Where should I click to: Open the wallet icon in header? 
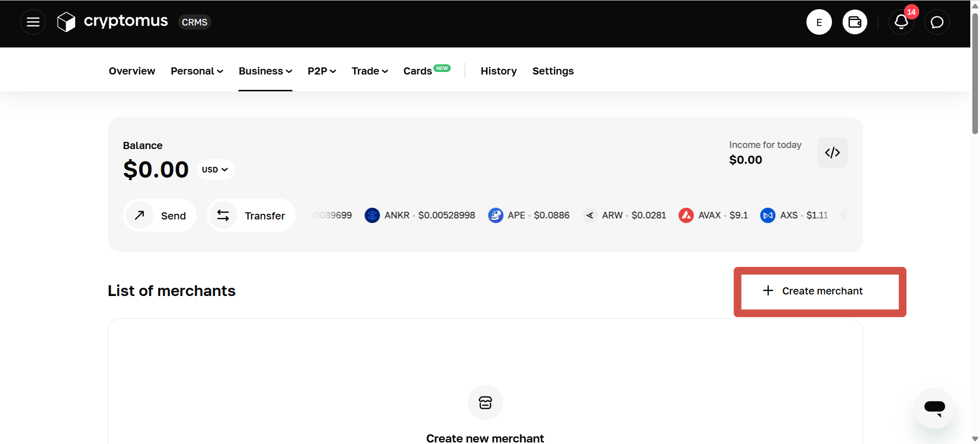[854, 22]
